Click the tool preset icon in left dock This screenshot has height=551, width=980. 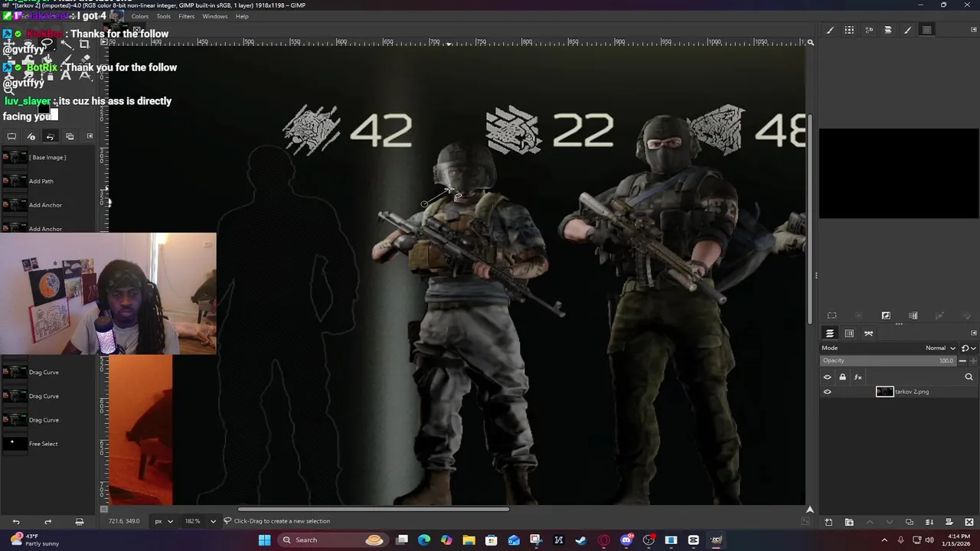tap(11, 136)
